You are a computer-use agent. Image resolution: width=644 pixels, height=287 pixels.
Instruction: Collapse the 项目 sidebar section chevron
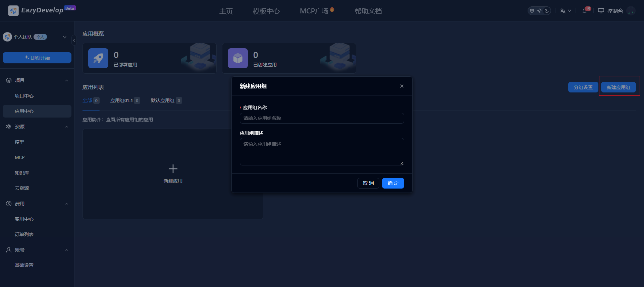[66, 80]
